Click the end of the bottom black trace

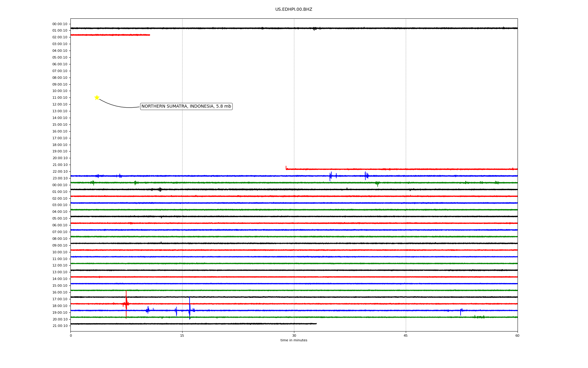316,324
